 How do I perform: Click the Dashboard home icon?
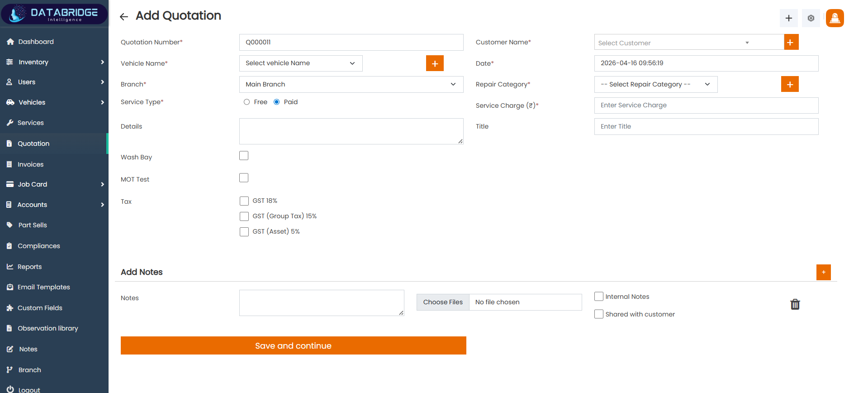[10, 42]
